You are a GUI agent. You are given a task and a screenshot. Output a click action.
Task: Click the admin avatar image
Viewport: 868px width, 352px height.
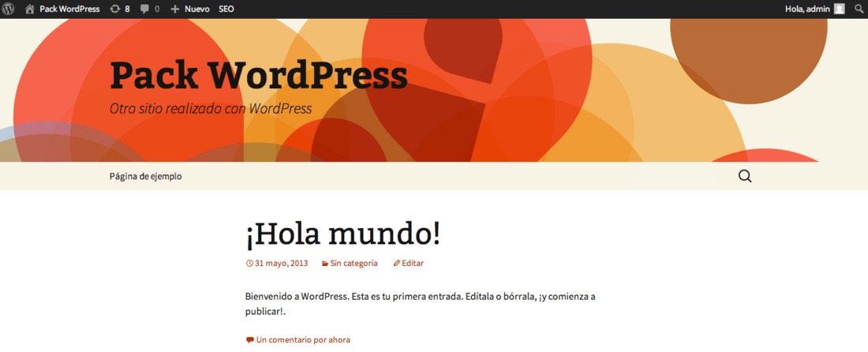[840, 9]
